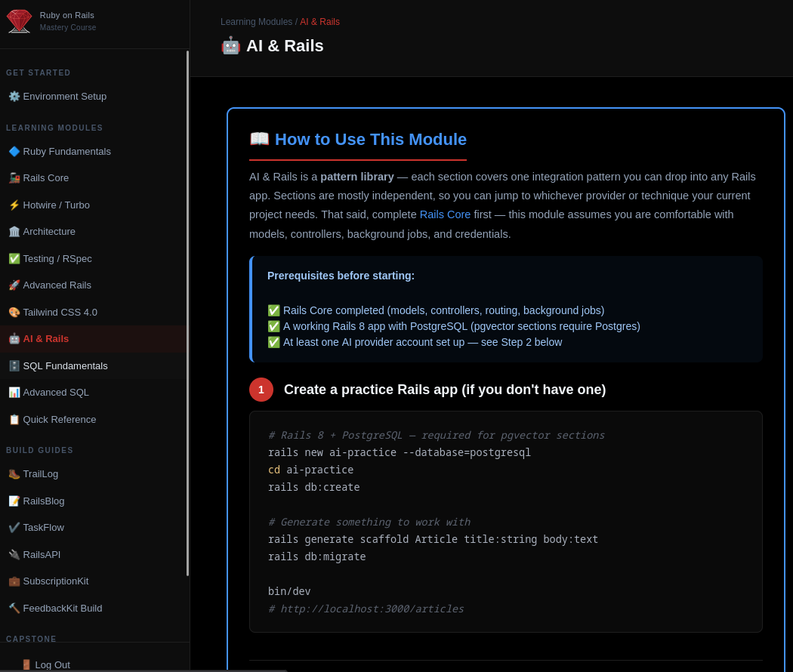The height and width of the screenshot is (672, 793).
Task: Follow the Rails Core link in the paragraph
Action: 445,214
